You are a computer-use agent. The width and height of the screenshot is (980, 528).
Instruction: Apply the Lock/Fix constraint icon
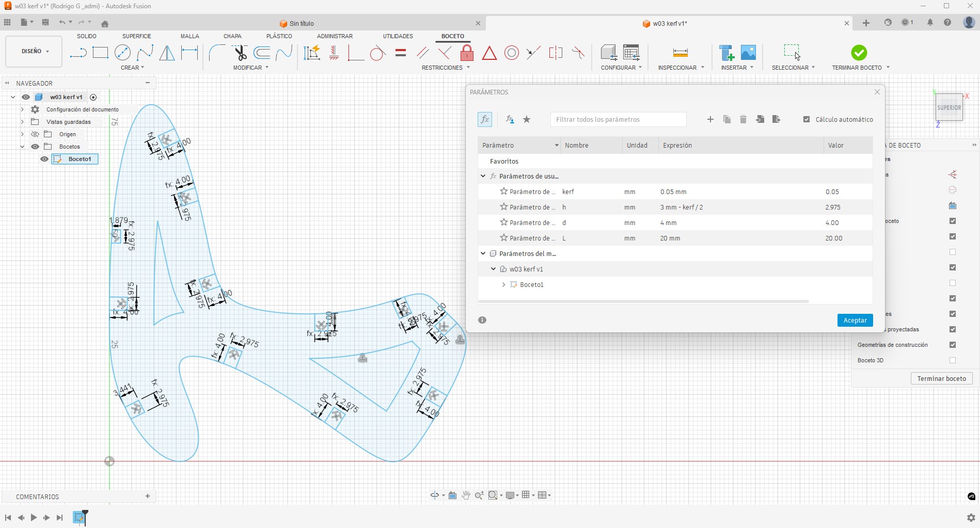[x=467, y=53]
